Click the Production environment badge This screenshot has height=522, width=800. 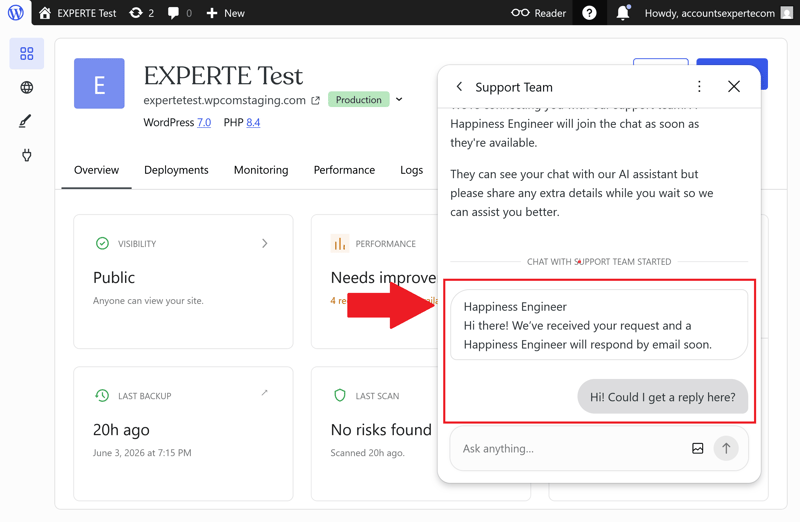[359, 100]
